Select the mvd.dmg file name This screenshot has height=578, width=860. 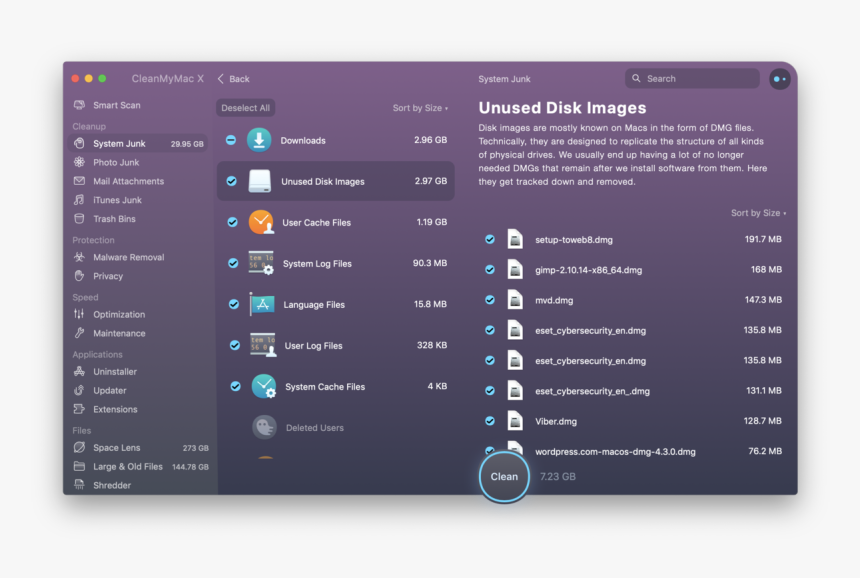click(x=554, y=300)
